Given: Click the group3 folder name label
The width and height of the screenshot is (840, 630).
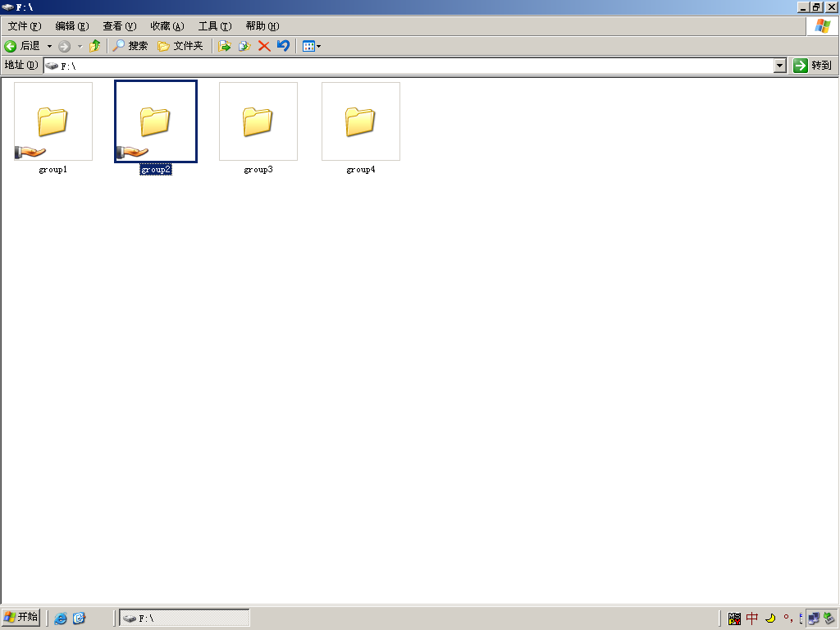Looking at the screenshot, I should click(x=258, y=170).
